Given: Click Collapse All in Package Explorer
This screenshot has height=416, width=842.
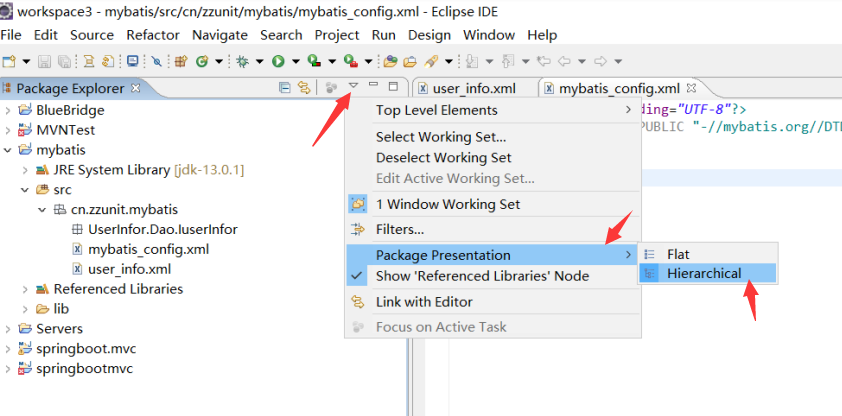Looking at the screenshot, I should click(x=285, y=88).
